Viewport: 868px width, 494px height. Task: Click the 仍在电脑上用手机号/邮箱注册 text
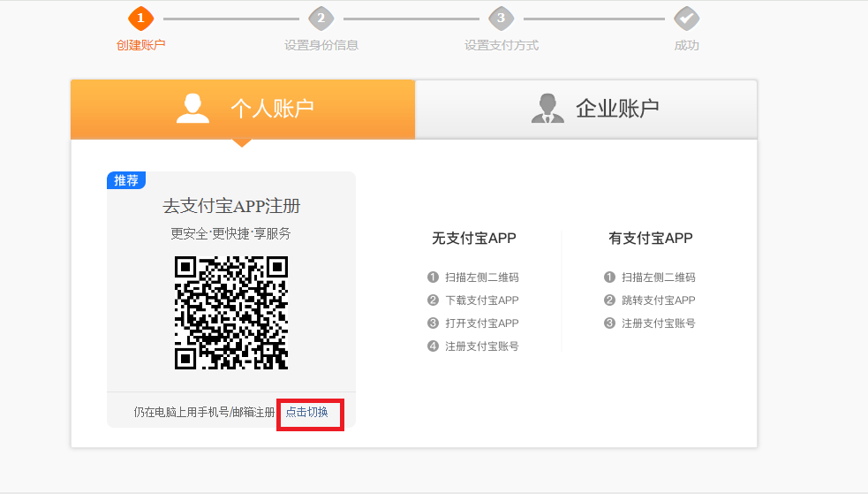point(204,412)
